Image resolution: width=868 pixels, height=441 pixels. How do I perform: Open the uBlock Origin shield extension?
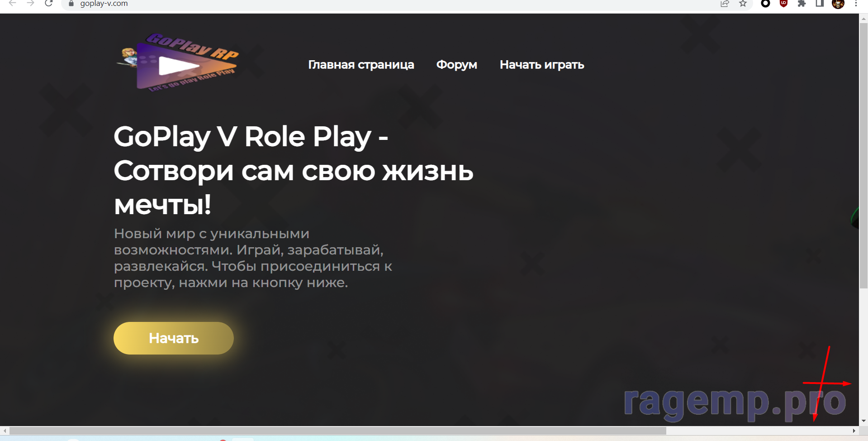(x=784, y=4)
